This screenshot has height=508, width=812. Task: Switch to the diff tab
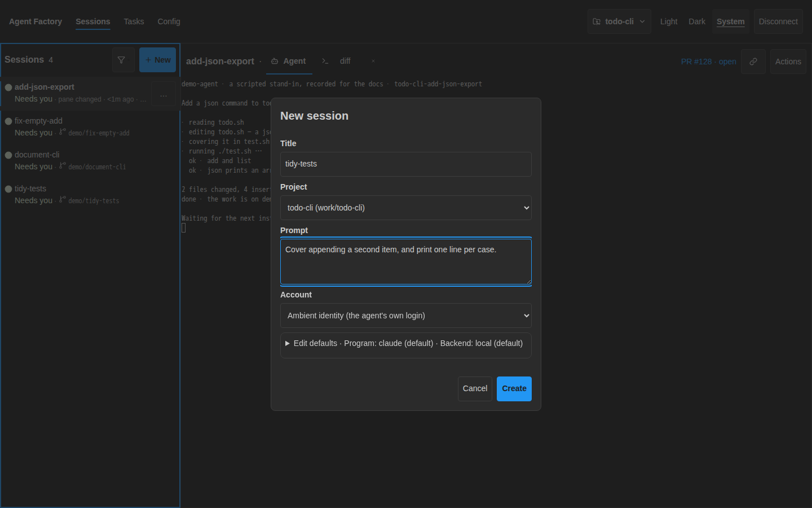point(345,61)
